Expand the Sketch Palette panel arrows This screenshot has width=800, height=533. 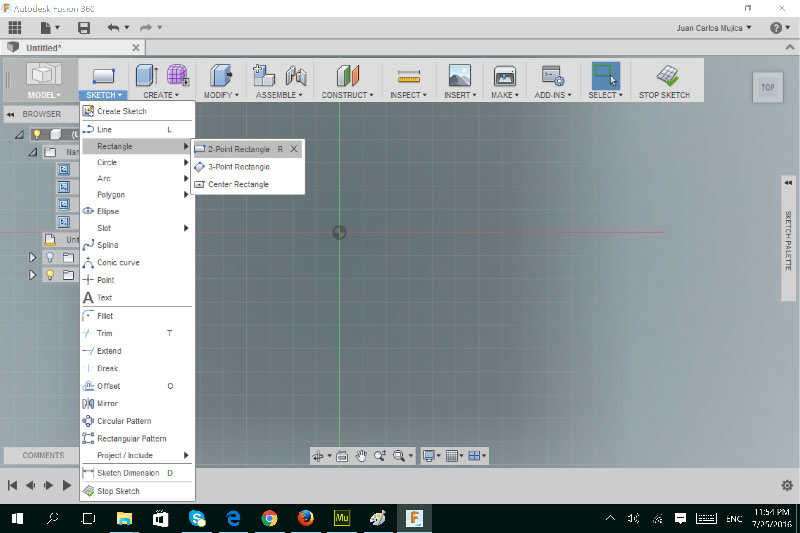click(x=788, y=183)
